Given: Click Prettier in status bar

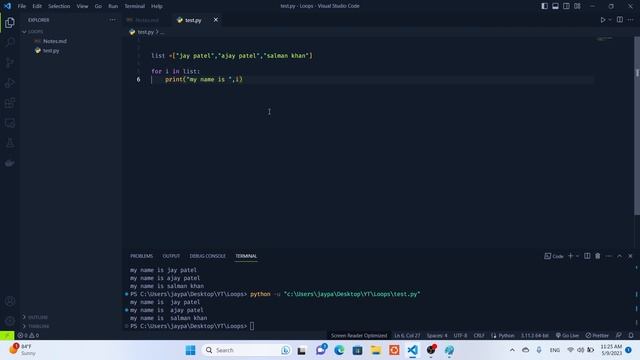Looking at the screenshot, I should click(x=597, y=335).
